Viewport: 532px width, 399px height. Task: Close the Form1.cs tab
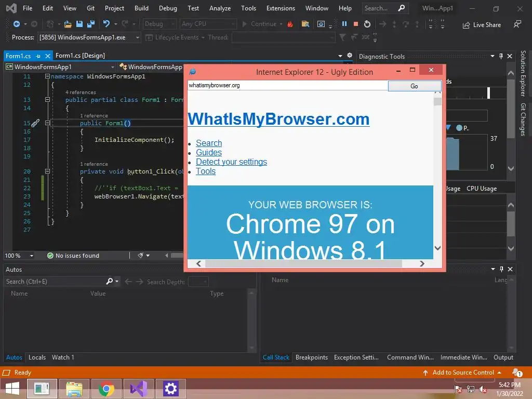tap(47, 56)
